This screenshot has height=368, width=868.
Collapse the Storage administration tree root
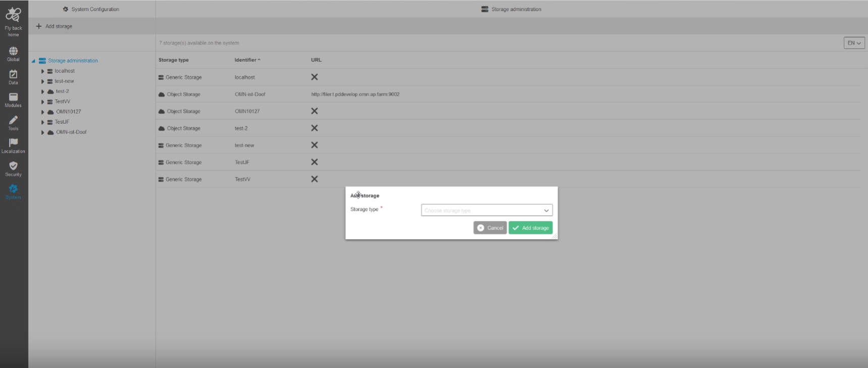(x=33, y=61)
